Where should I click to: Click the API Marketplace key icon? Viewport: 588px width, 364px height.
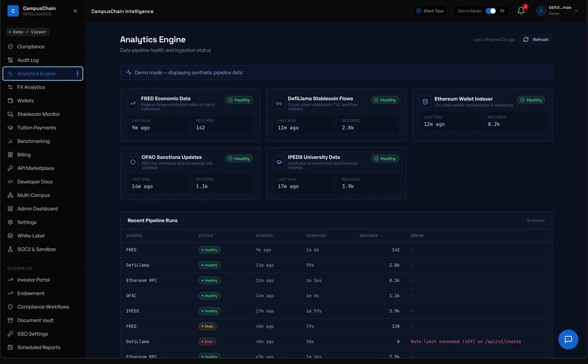click(10, 168)
